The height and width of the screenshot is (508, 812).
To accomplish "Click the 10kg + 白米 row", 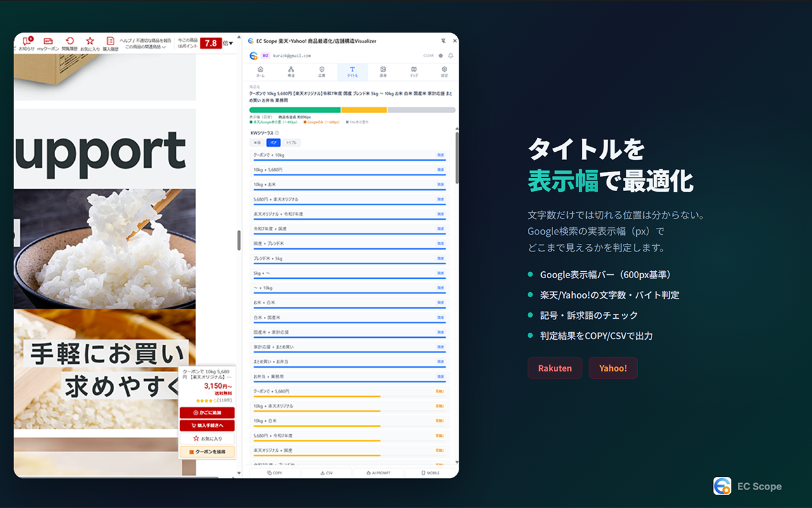I will (350, 421).
